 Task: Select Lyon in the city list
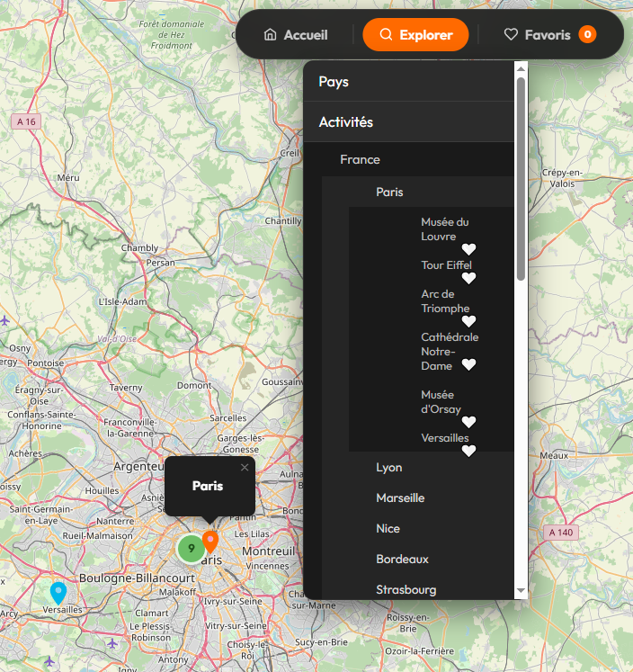tap(389, 468)
